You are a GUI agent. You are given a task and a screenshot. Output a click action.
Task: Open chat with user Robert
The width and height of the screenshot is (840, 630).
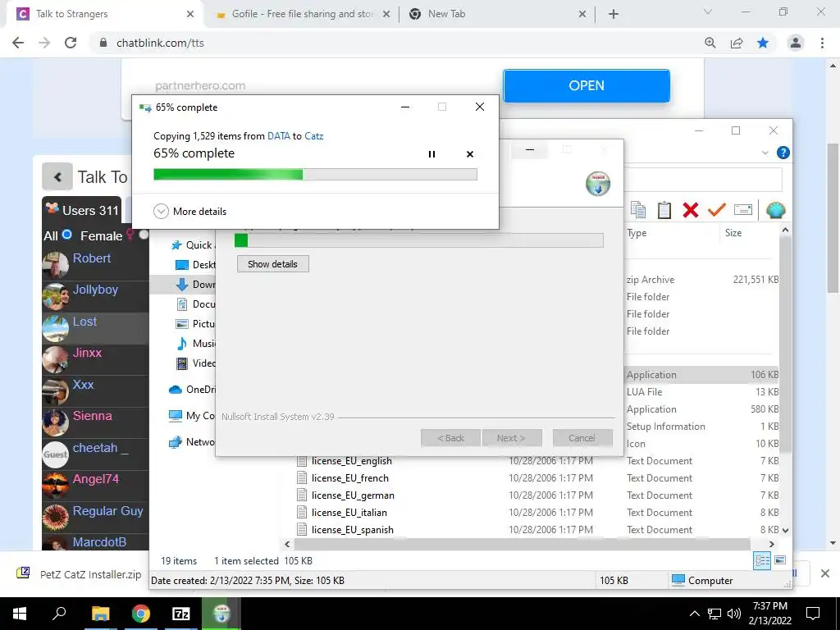(x=92, y=258)
